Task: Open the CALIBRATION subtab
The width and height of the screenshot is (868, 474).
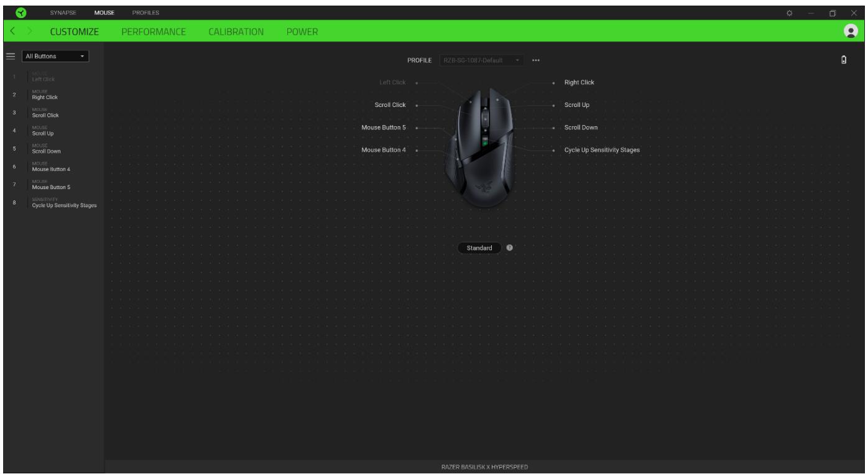Action: (236, 31)
